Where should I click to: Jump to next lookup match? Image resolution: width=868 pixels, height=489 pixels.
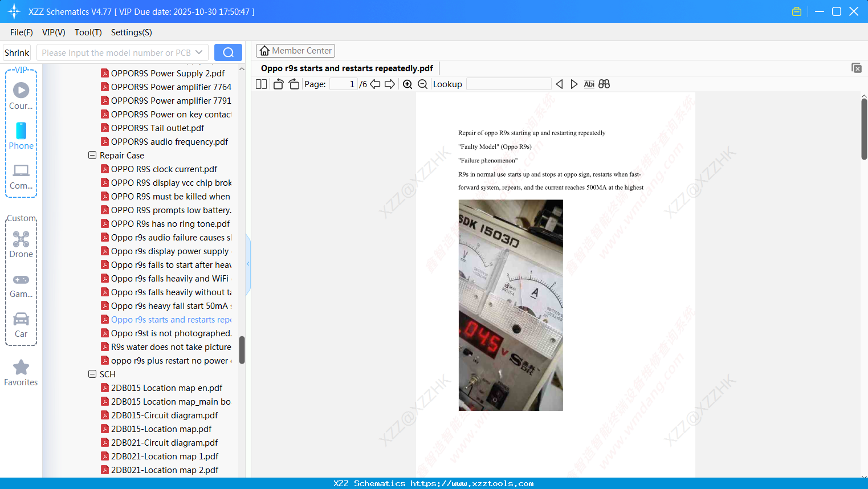574,84
